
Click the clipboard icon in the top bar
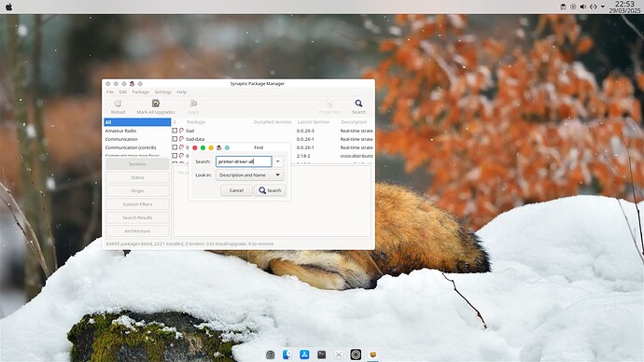[x=563, y=7]
